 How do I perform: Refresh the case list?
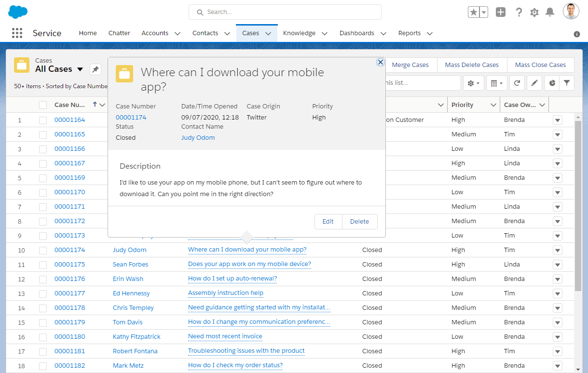(x=517, y=83)
